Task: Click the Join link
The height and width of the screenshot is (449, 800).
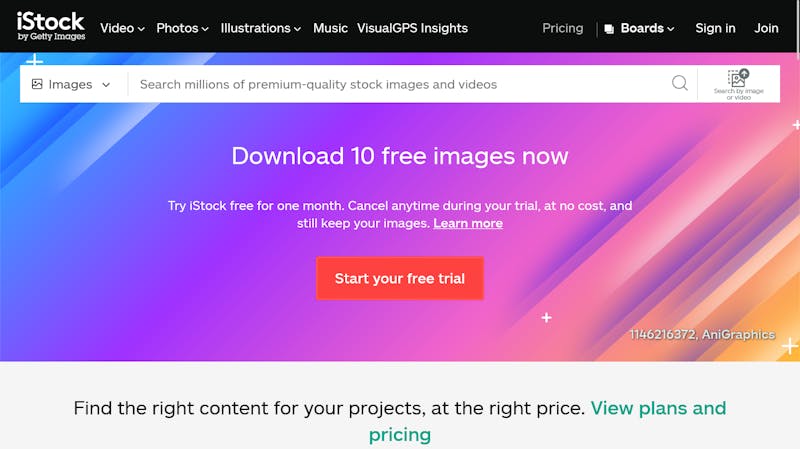Action: [x=766, y=28]
